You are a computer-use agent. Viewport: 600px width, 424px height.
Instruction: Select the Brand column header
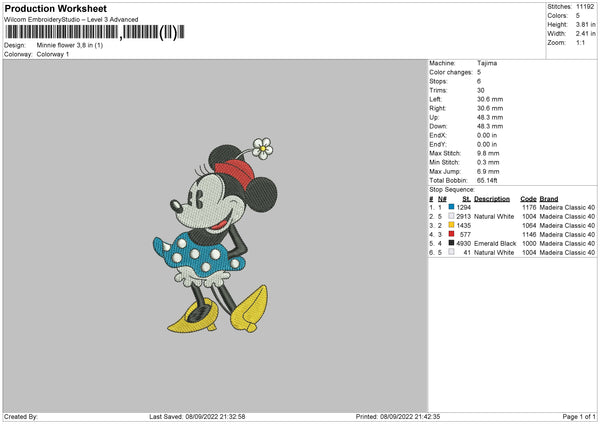point(549,198)
